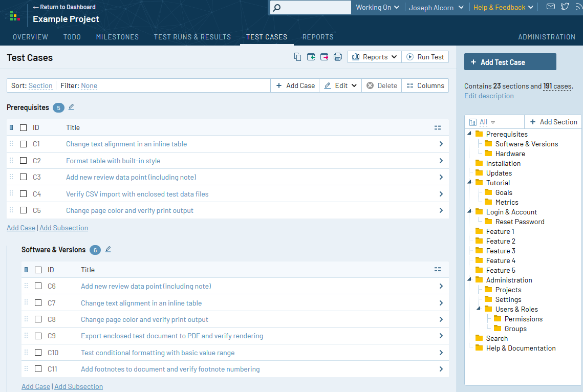Image resolution: width=583 pixels, height=392 pixels.
Task: Click the drag handle for case C9
Action: tap(26, 335)
